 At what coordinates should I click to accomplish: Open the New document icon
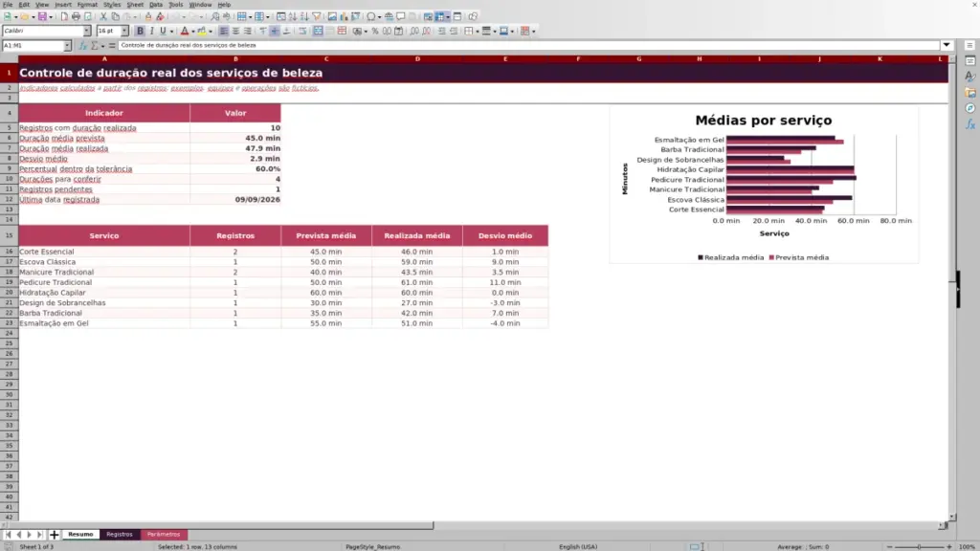(x=8, y=16)
